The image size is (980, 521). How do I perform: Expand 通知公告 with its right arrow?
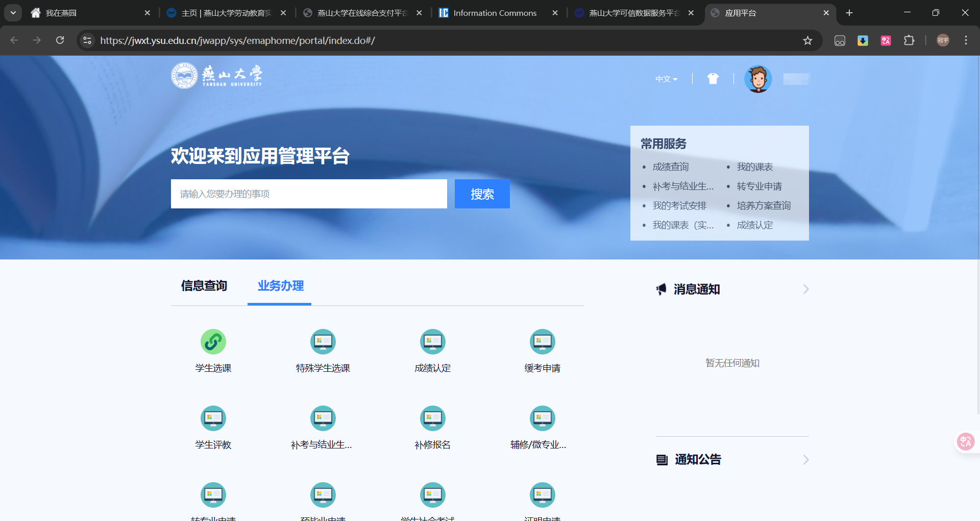click(806, 460)
